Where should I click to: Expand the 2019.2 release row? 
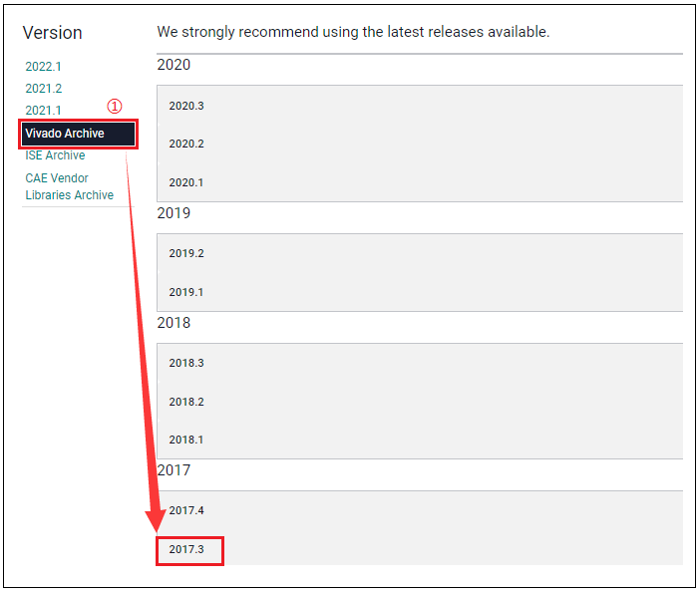coord(186,253)
